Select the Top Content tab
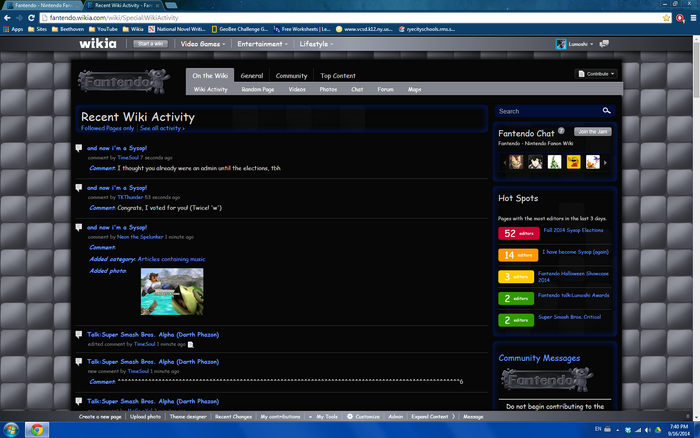 [x=338, y=75]
